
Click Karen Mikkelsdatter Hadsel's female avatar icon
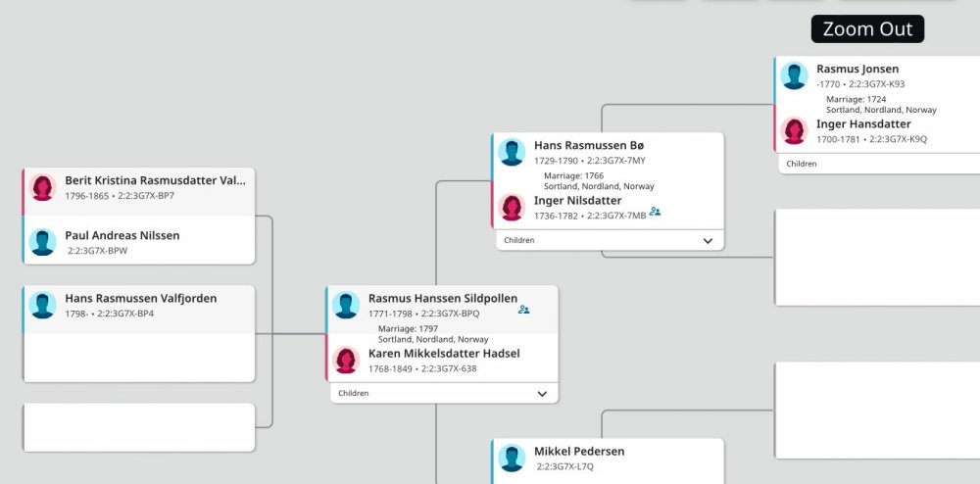point(346,360)
